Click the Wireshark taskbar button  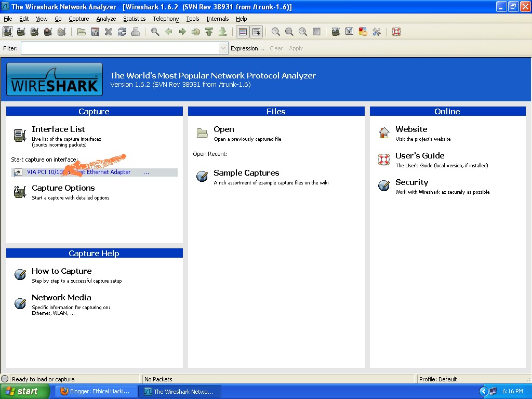coord(181,391)
